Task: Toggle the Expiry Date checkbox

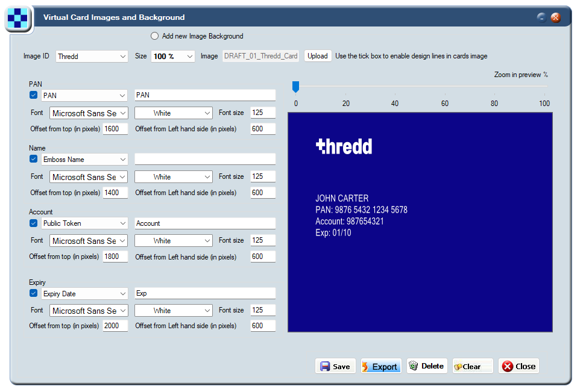Action: 34,293
